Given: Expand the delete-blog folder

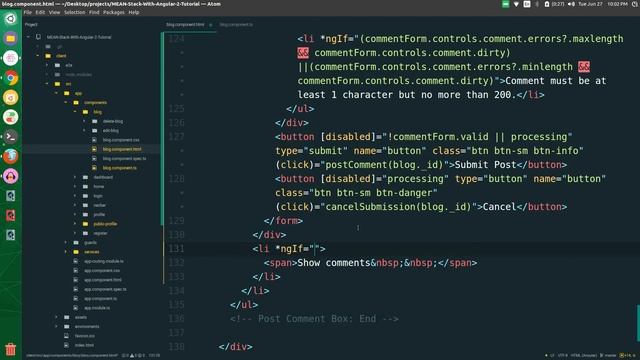Looking at the screenshot, I should pyautogui.click(x=84, y=121).
